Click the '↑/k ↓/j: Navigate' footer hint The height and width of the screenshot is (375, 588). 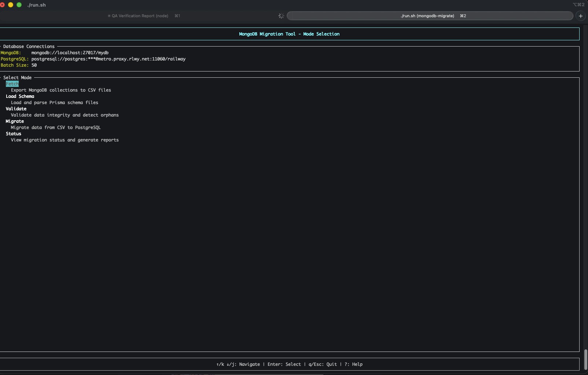[x=238, y=364]
